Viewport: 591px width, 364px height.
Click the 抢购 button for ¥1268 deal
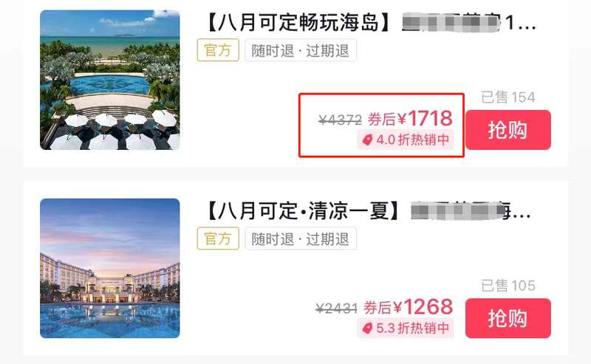508,318
